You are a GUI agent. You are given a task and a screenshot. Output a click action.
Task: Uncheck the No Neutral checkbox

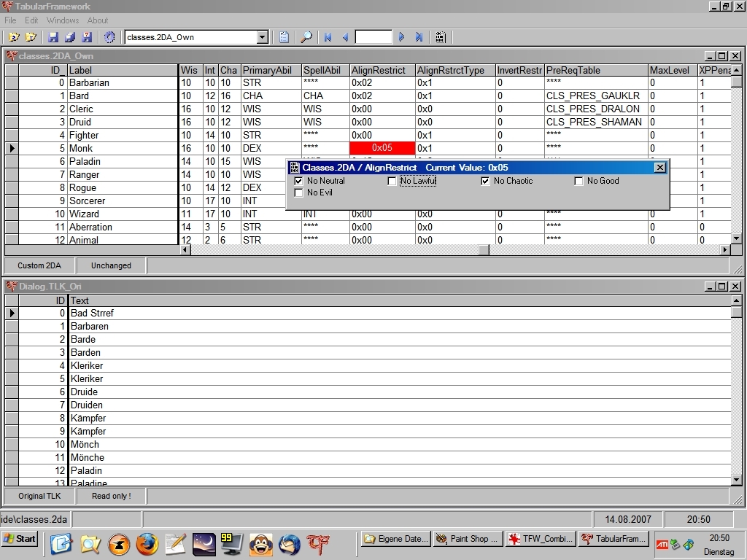[x=298, y=181]
